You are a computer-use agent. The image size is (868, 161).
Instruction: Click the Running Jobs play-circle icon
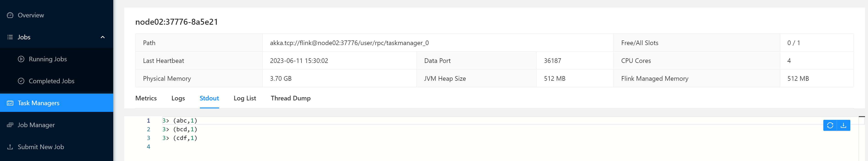(21, 59)
